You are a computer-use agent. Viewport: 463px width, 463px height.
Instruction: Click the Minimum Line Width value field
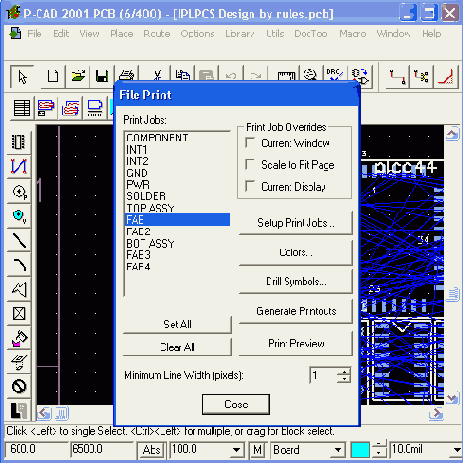click(x=324, y=376)
